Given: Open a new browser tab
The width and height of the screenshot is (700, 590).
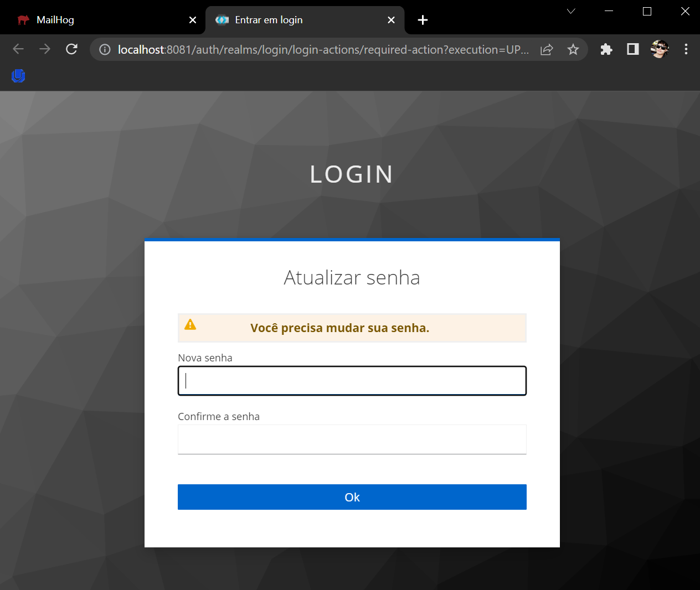Looking at the screenshot, I should click(x=423, y=20).
